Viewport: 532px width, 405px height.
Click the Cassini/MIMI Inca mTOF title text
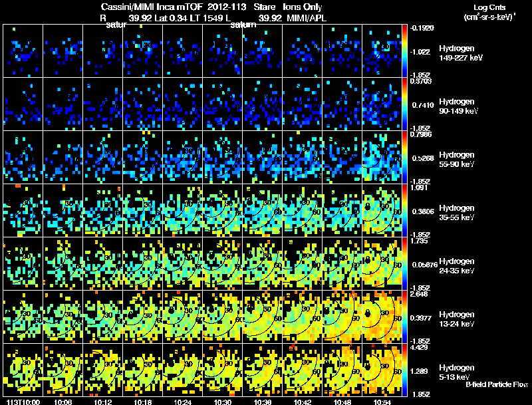tap(152, 7)
